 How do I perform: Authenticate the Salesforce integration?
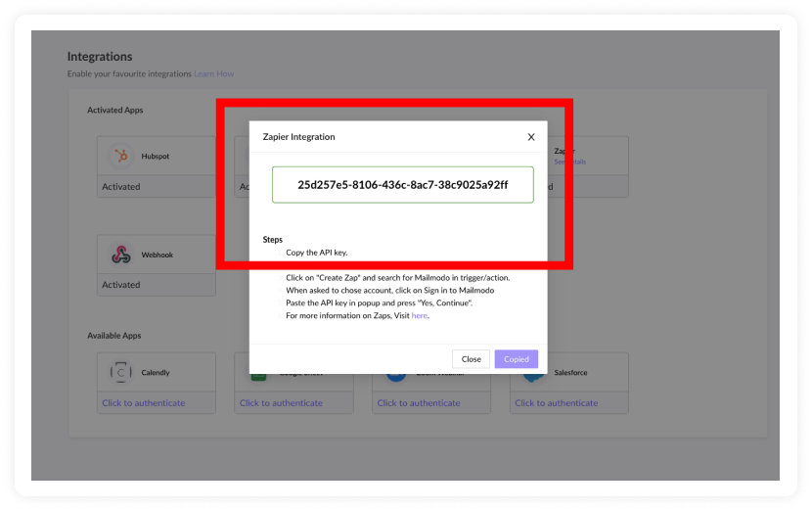[x=557, y=402]
